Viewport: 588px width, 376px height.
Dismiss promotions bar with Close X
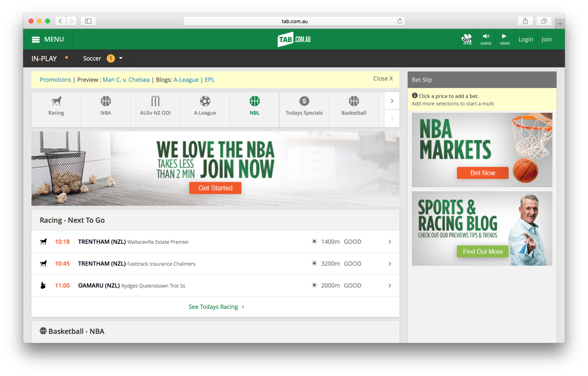pos(383,79)
